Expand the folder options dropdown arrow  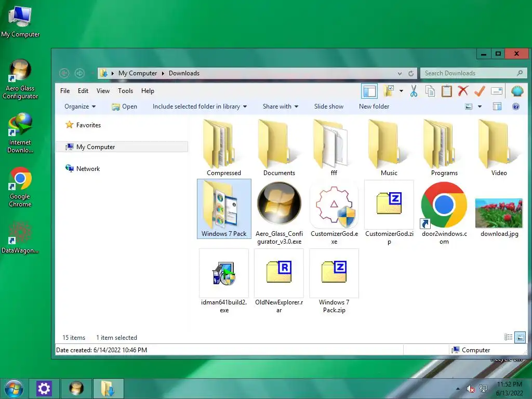(402, 91)
